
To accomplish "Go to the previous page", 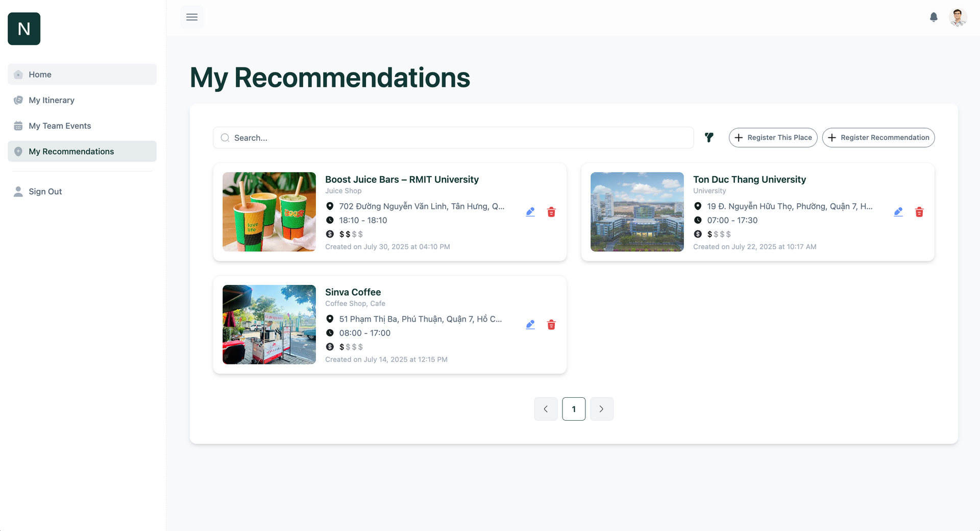I will 546,409.
